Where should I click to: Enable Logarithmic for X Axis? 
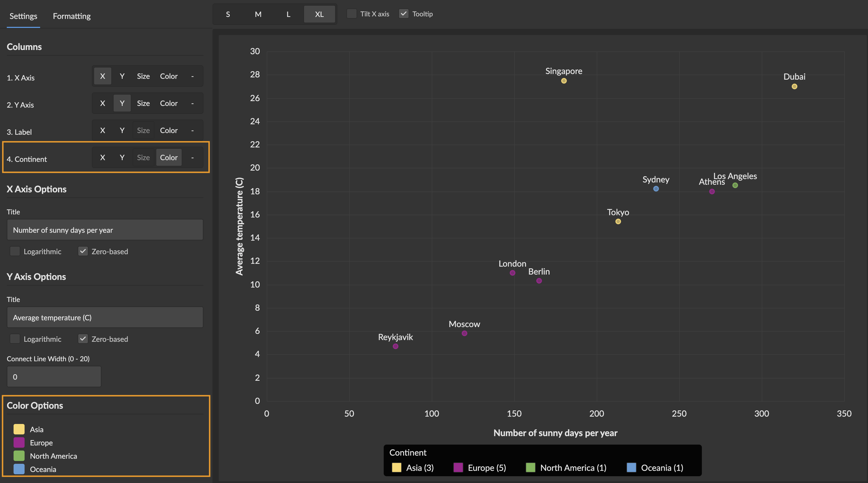click(x=15, y=251)
